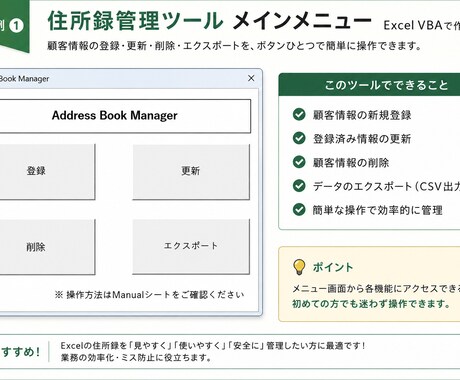The height and width of the screenshot is (380, 460).
Task: Click the heading 住所録管理ツール メインメニュー
Action: coord(210,21)
